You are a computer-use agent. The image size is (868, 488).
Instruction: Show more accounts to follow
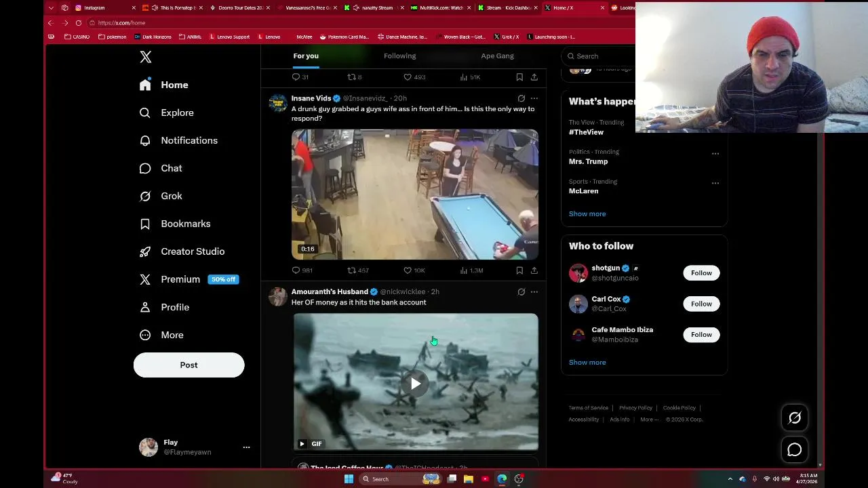pos(587,362)
